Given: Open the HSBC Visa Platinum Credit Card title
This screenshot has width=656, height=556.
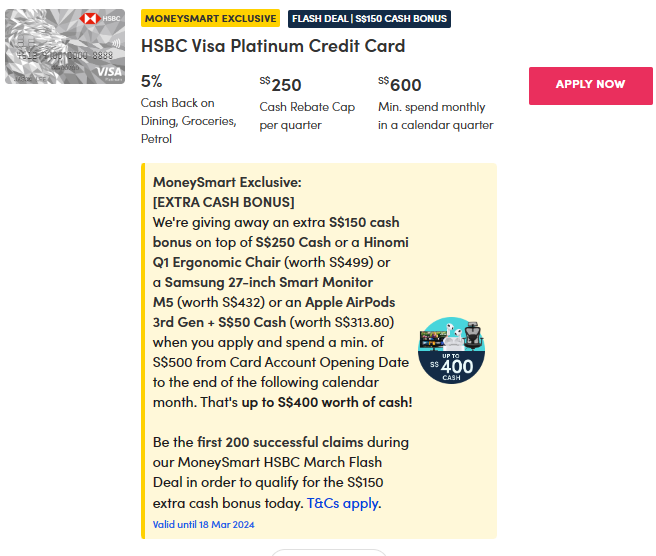Looking at the screenshot, I should [273, 46].
